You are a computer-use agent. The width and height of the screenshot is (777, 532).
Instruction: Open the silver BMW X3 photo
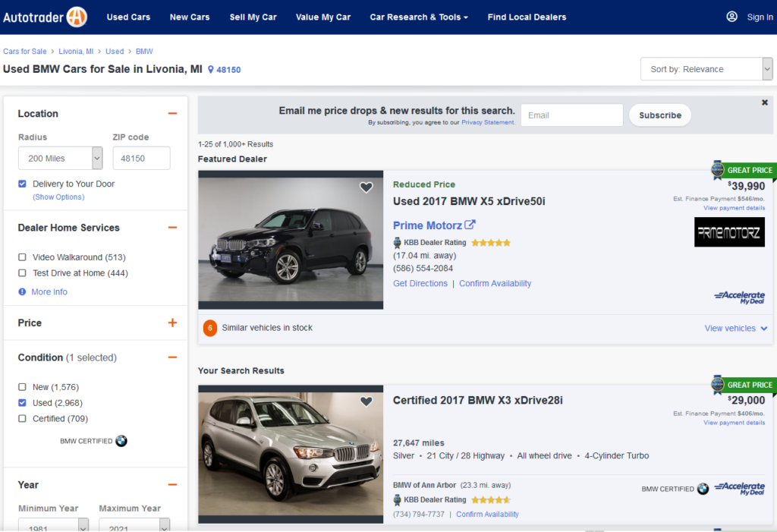point(291,454)
